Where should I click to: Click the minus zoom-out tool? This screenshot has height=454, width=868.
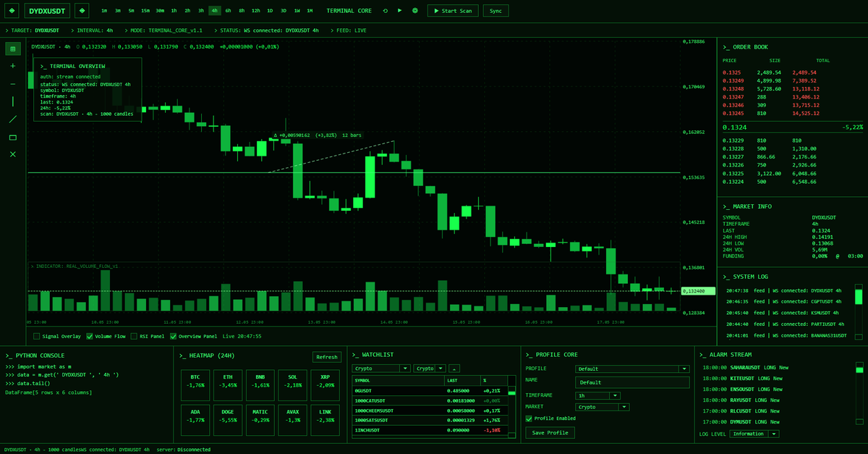point(12,84)
